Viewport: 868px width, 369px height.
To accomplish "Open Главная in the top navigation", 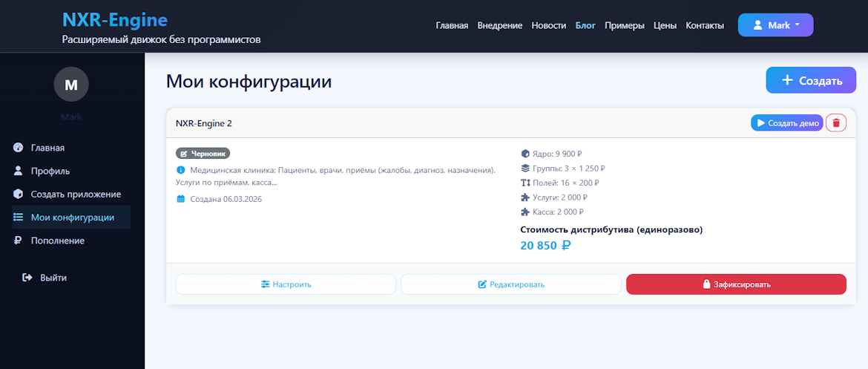I will (x=452, y=25).
